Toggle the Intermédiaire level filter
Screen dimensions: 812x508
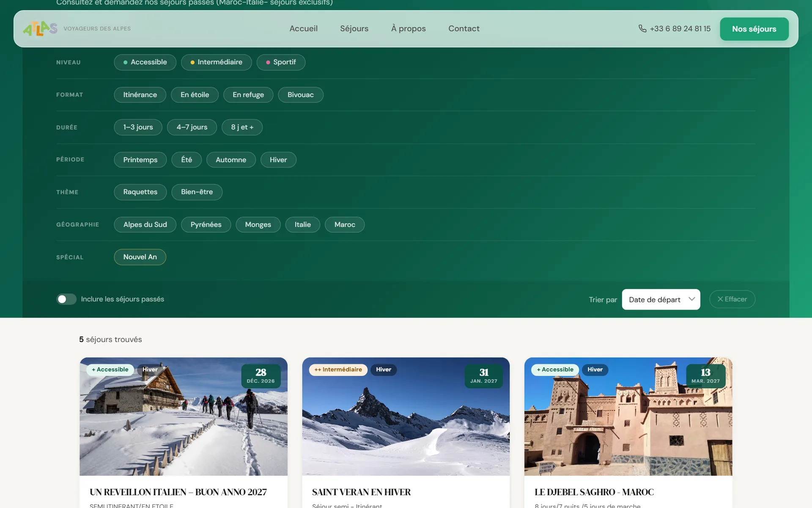[216, 62]
